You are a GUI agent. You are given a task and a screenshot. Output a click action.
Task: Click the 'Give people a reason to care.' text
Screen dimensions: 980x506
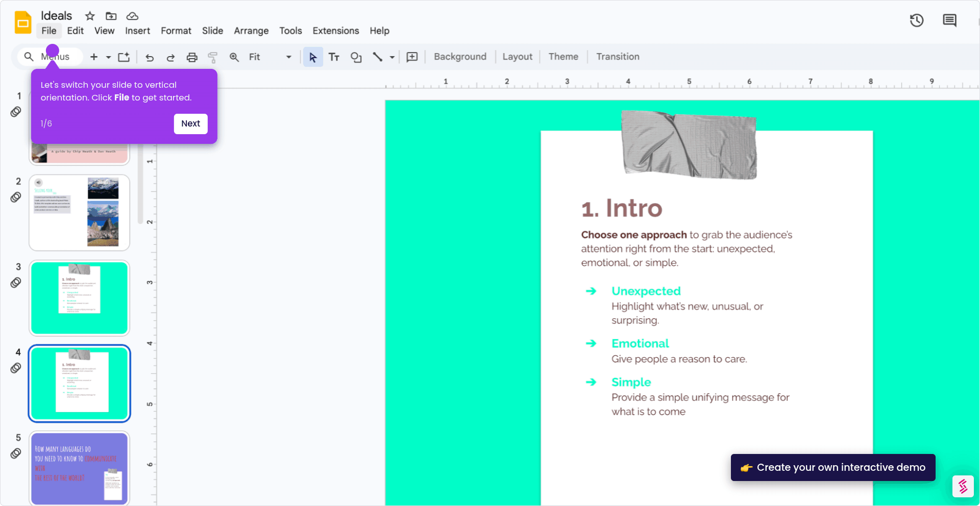click(x=679, y=359)
